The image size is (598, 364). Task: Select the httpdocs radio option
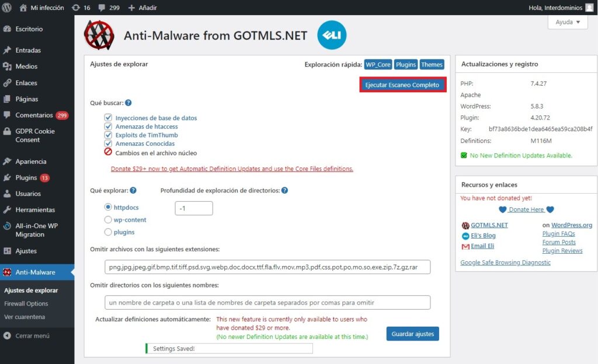point(108,207)
